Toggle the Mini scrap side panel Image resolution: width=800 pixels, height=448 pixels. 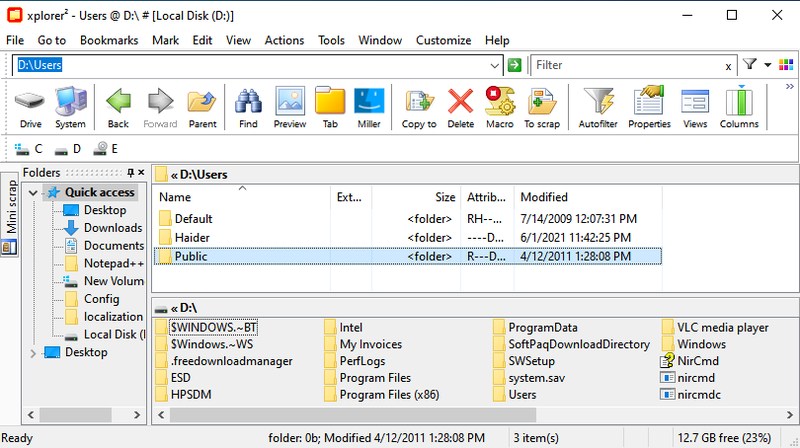tap(11, 211)
